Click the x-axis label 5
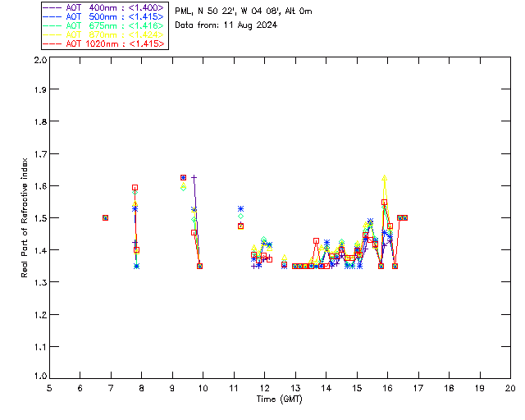 click(x=49, y=389)
